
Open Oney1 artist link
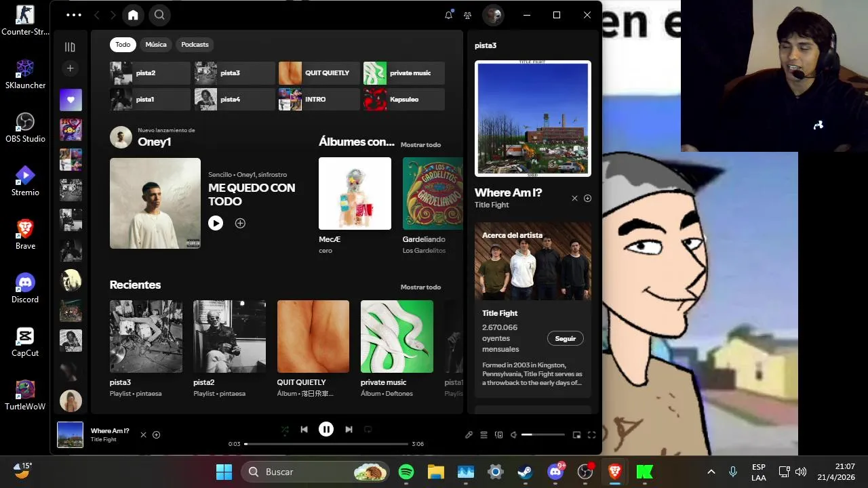[x=154, y=142]
